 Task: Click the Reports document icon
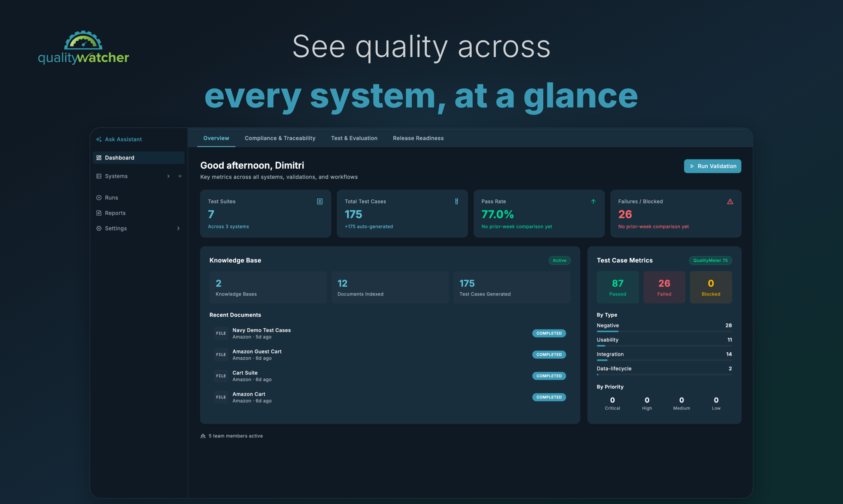[99, 213]
